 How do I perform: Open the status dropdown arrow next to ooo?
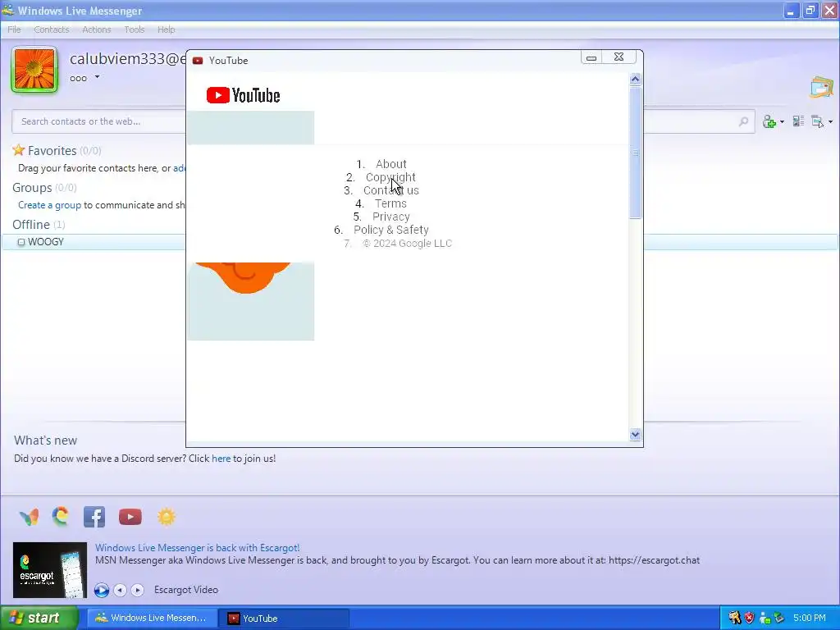pos(97,77)
